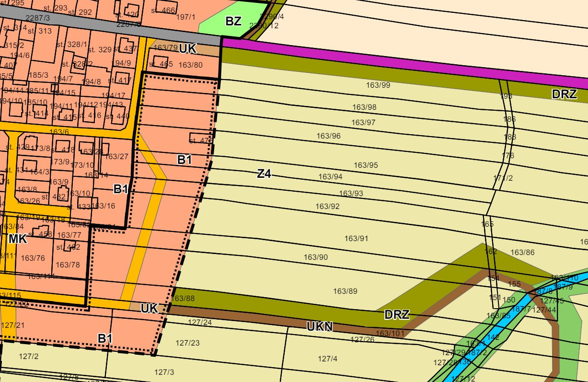
Task: Click parcel label 163/91
Action: (x=357, y=238)
